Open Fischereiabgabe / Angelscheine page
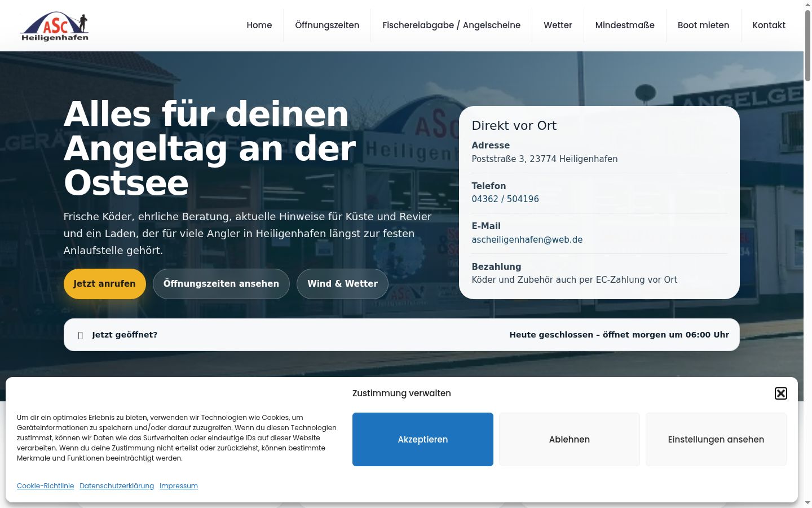The width and height of the screenshot is (812, 508). [451, 25]
